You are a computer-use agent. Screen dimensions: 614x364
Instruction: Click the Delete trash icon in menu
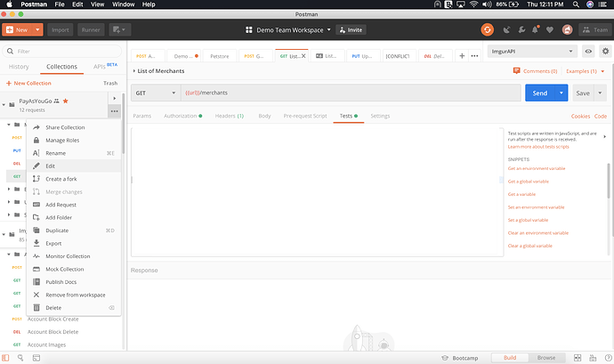pyautogui.click(x=36, y=308)
